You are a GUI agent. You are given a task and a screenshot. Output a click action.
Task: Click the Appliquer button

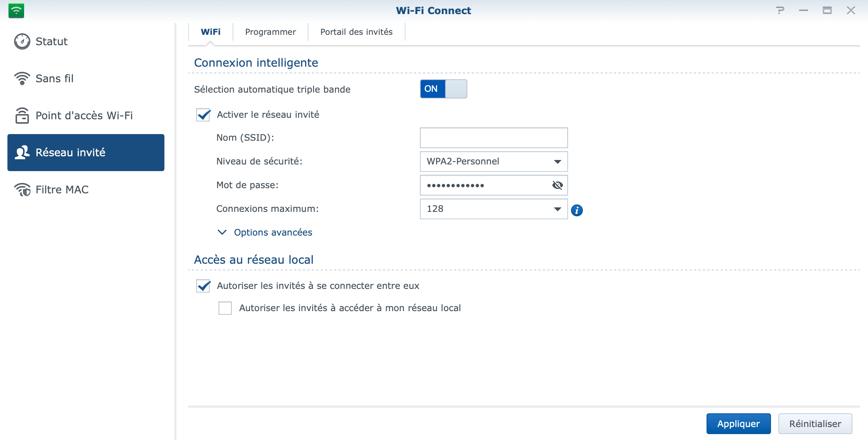click(x=738, y=424)
